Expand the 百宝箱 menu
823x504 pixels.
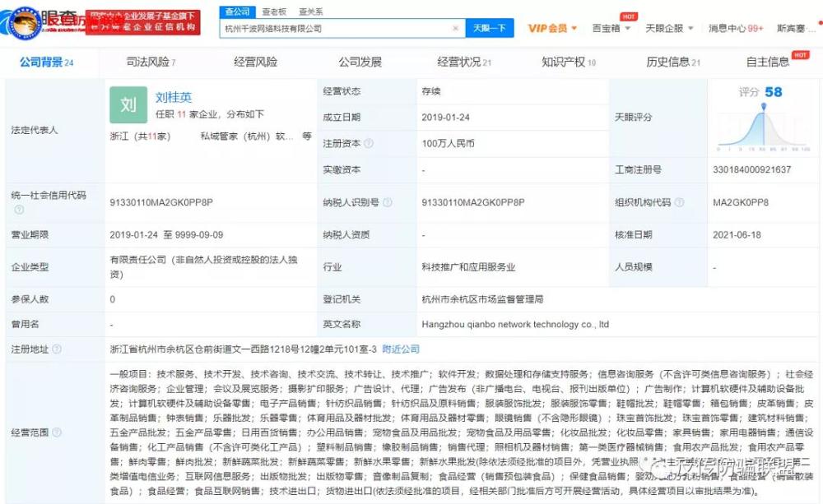pos(611,28)
